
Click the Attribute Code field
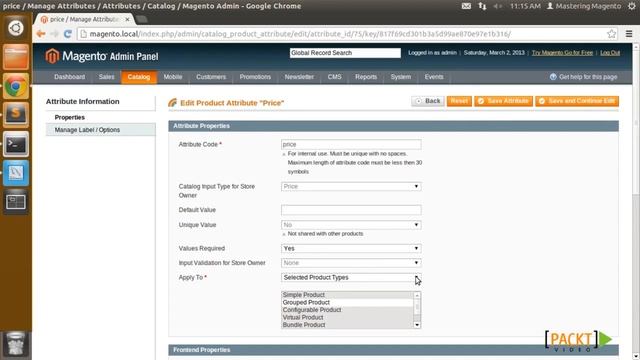[351, 144]
